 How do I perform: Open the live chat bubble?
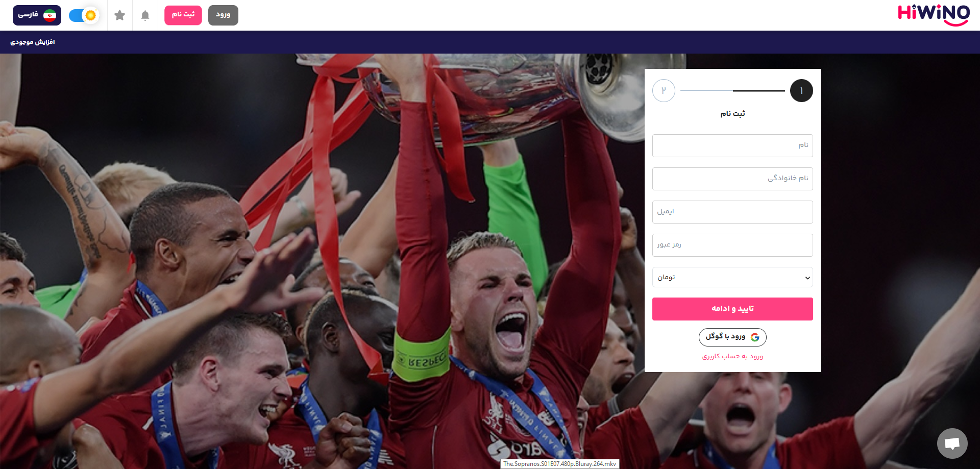point(952,443)
